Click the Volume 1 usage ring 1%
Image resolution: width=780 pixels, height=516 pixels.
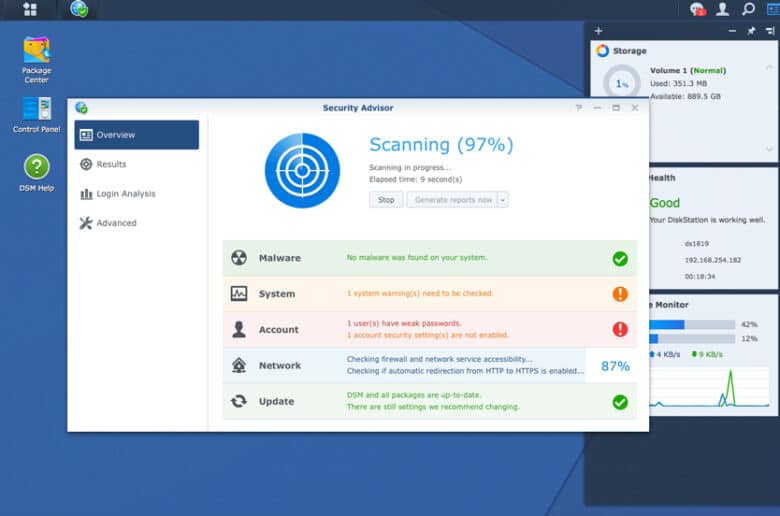click(x=622, y=84)
